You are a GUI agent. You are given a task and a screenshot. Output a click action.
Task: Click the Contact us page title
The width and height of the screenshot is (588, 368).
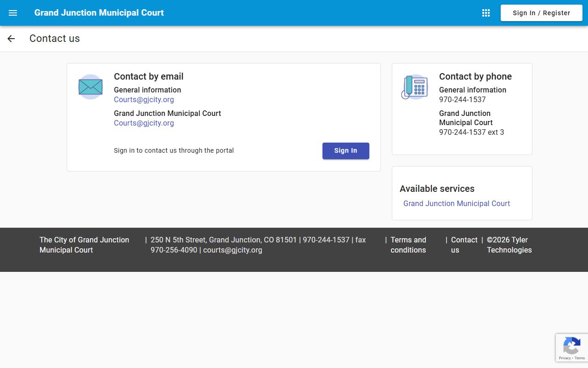pyautogui.click(x=55, y=39)
